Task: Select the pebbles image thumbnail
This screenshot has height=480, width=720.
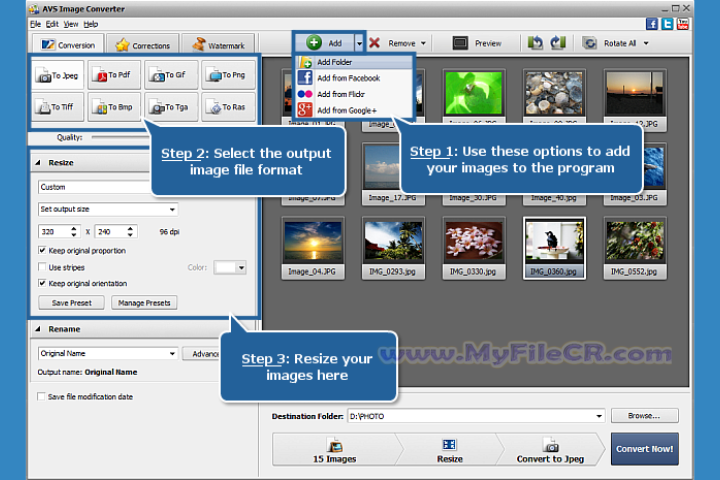Action: [554, 93]
